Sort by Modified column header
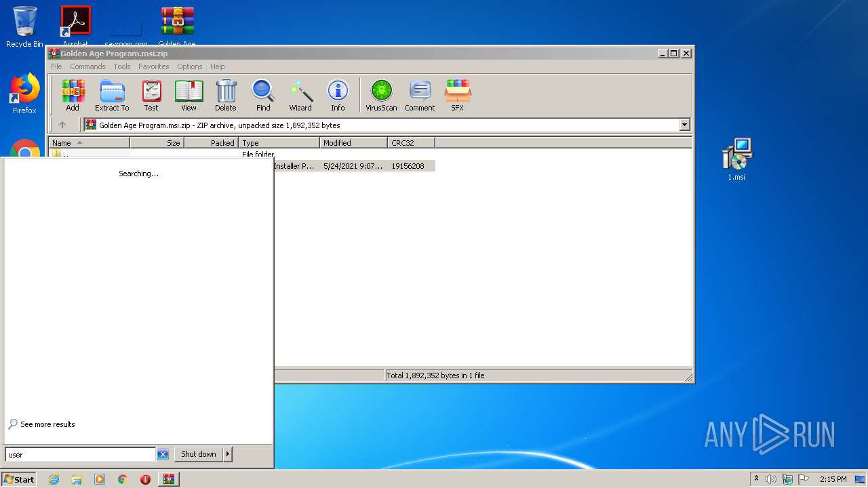The image size is (868, 488). [353, 142]
